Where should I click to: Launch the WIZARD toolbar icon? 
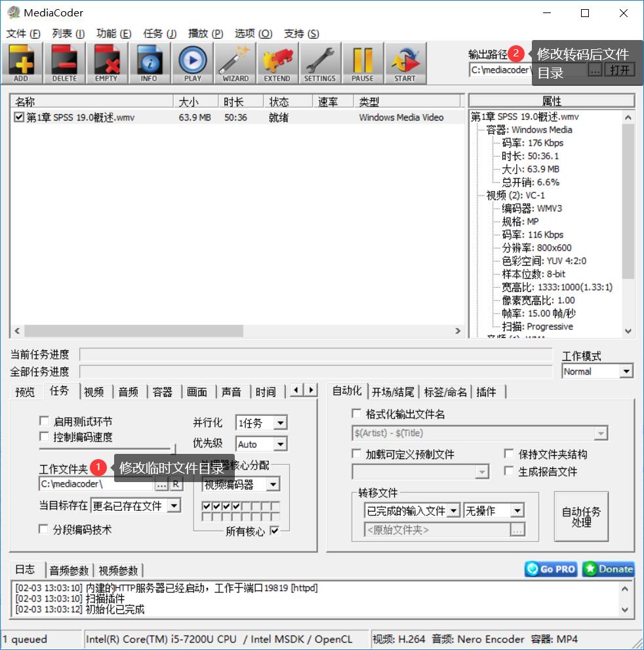[x=235, y=63]
